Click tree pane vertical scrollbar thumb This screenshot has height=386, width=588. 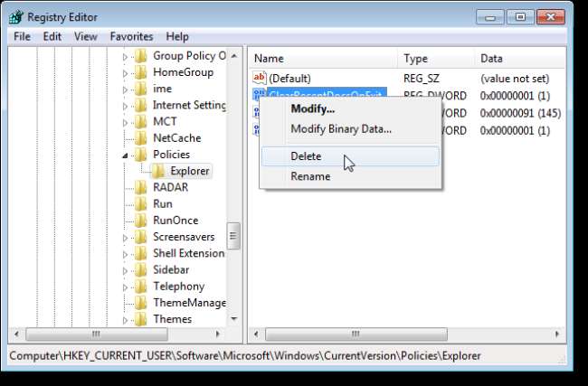(x=233, y=236)
